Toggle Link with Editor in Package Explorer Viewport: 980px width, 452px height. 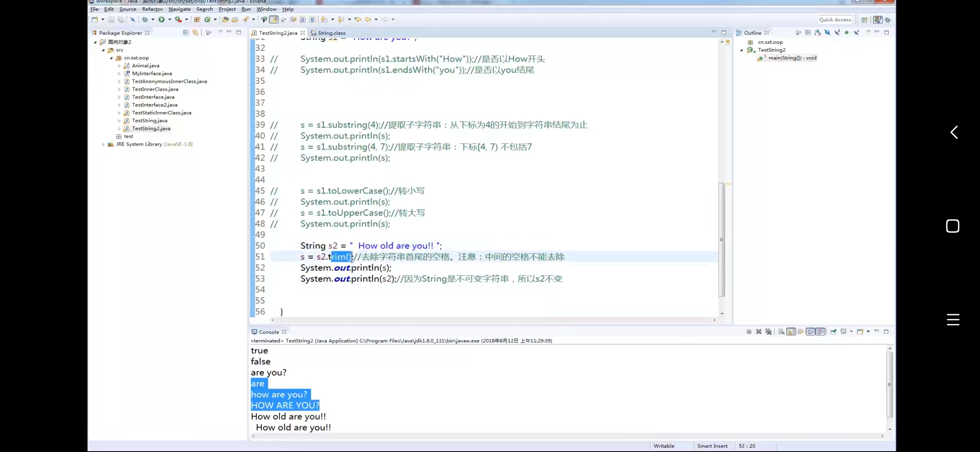pyautogui.click(x=195, y=33)
